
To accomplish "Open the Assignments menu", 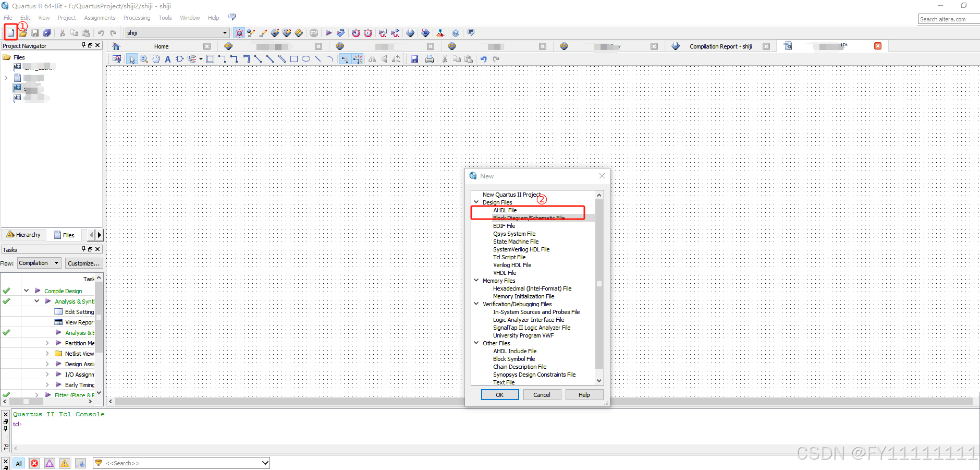I will [100, 18].
